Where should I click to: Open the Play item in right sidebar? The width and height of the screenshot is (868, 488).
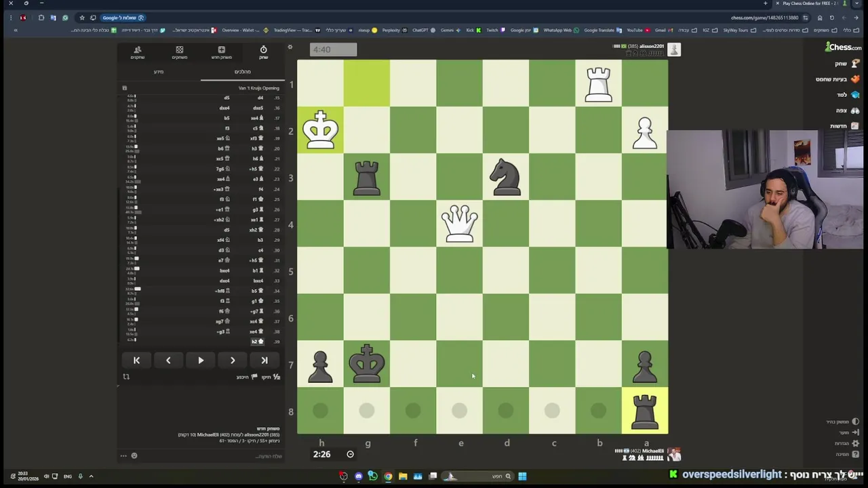click(846, 64)
